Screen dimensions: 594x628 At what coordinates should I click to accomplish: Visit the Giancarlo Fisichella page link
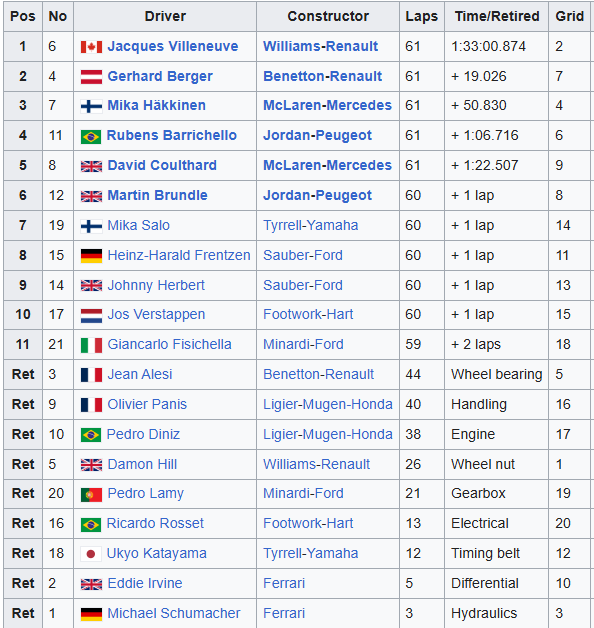pos(169,344)
